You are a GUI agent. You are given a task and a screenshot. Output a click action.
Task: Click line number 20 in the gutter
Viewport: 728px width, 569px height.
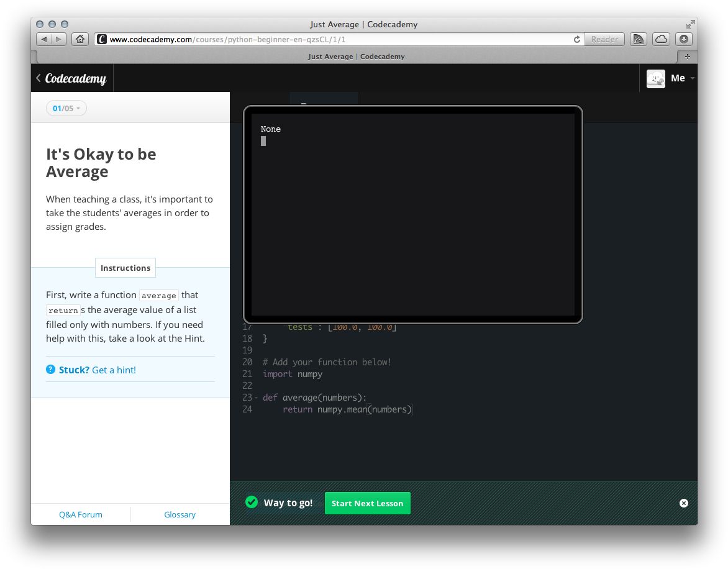click(x=247, y=362)
